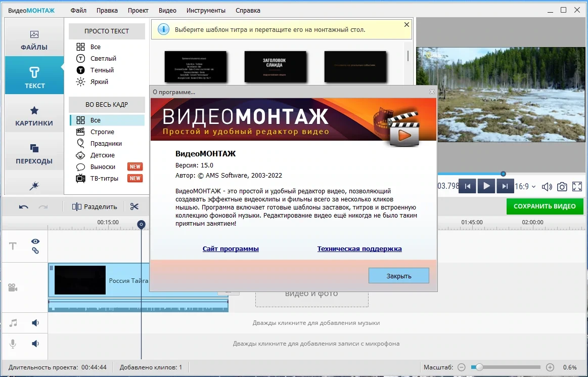Open the Файл menu

tap(78, 11)
